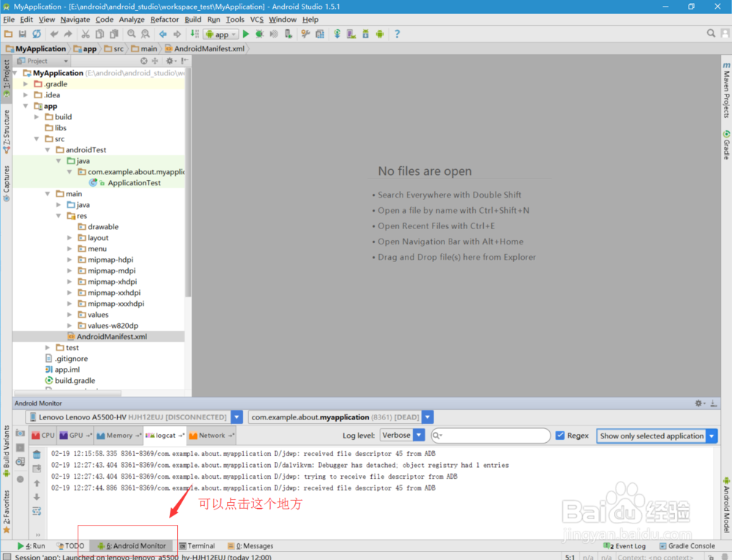The width and height of the screenshot is (732, 560).
Task: Open the TODO tool window
Action: coord(70,545)
